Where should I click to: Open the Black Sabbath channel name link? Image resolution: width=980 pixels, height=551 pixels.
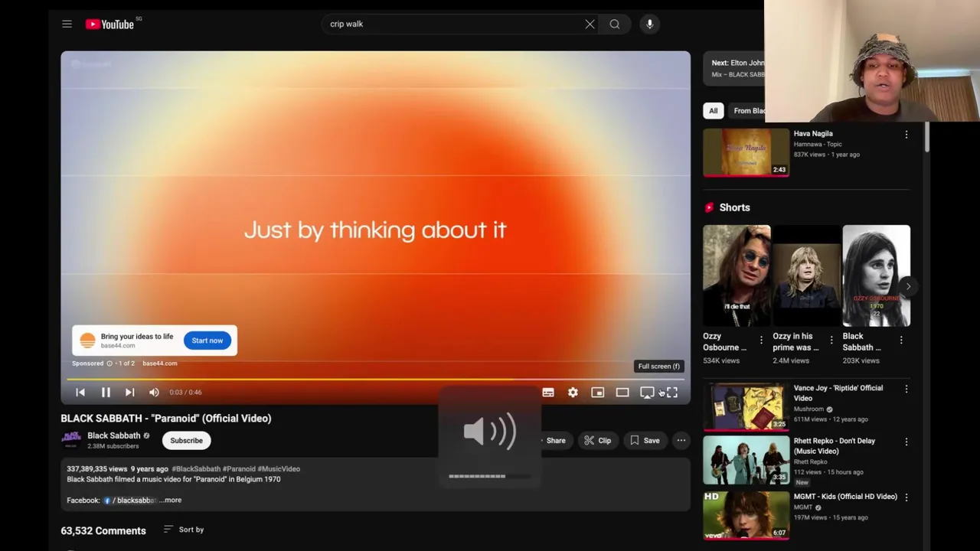(x=114, y=435)
